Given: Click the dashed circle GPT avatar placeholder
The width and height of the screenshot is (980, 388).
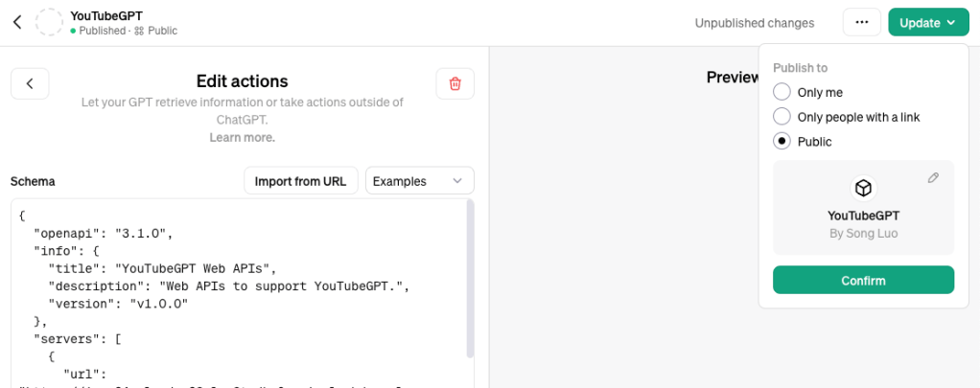Looking at the screenshot, I should click(50, 22).
